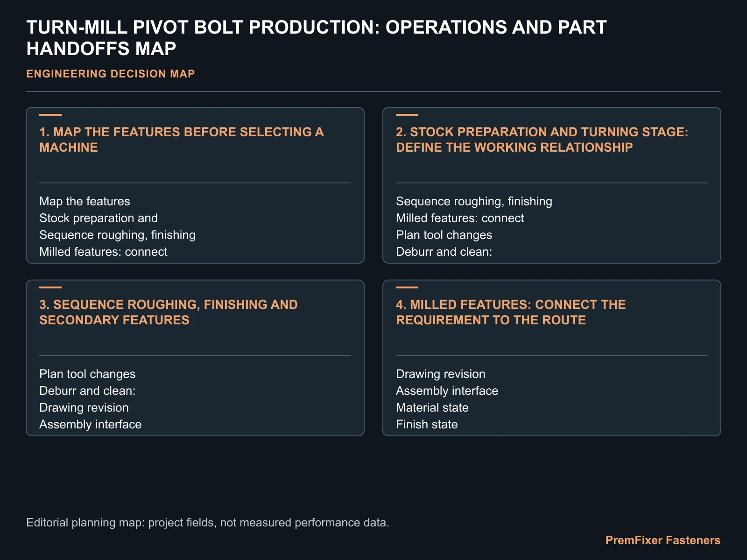Select 'Drawing revision' in card 4
This screenshot has height=560, width=747.
[x=441, y=374]
